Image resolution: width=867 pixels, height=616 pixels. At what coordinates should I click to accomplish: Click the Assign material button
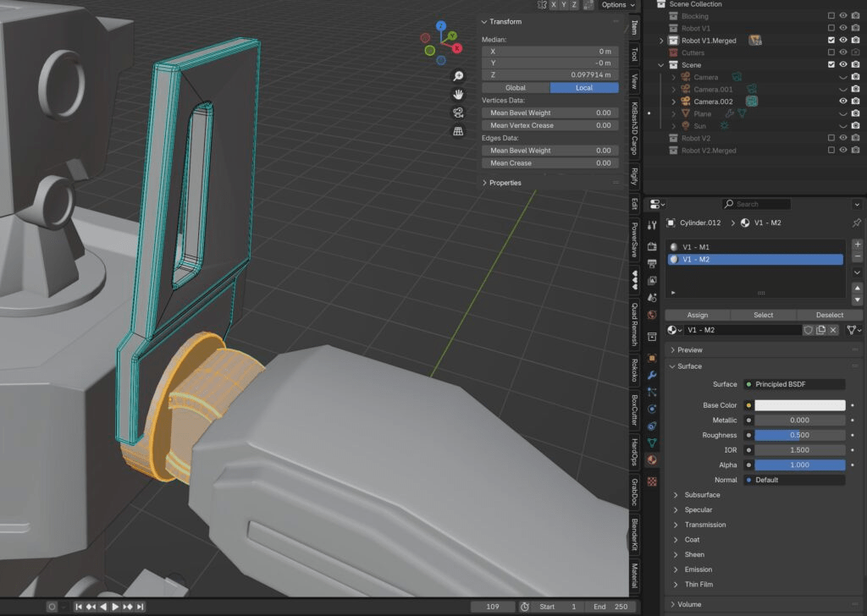click(697, 315)
